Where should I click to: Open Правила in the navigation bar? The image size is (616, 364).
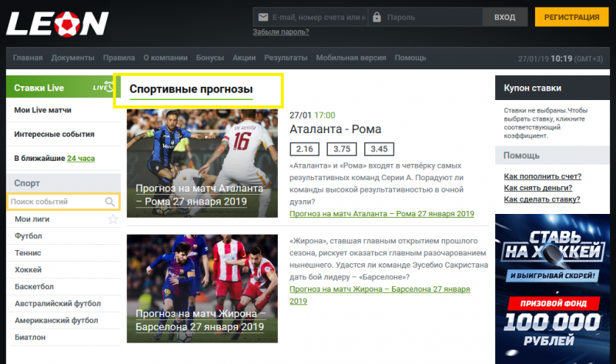(119, 58)
